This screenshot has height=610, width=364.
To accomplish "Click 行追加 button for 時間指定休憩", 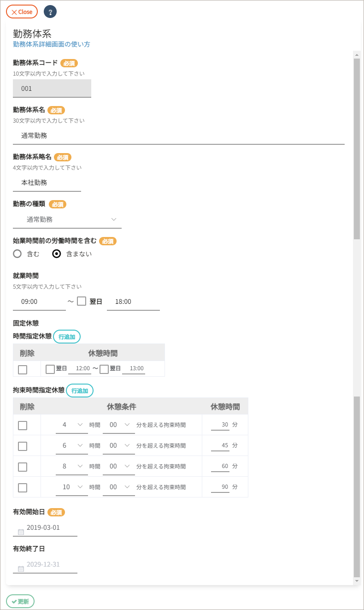I will [x=67, y=337].
